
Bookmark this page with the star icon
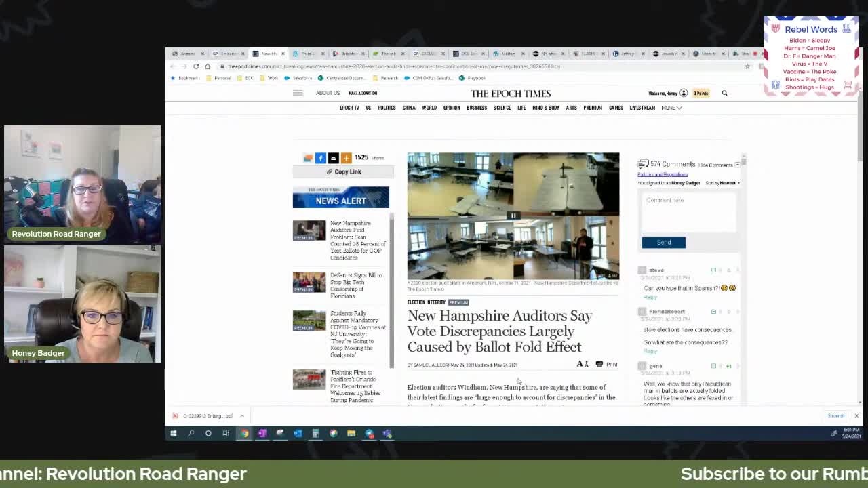(747, 66)
